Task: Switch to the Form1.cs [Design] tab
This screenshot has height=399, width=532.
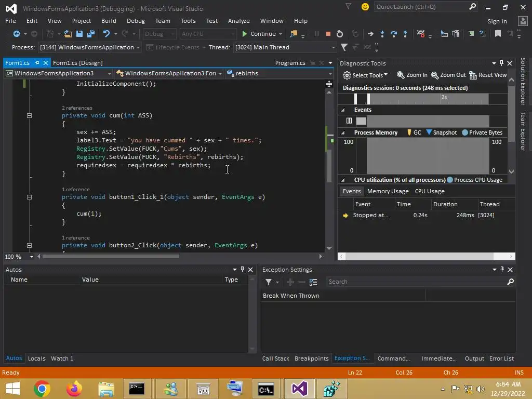Action: click(78, 63)
